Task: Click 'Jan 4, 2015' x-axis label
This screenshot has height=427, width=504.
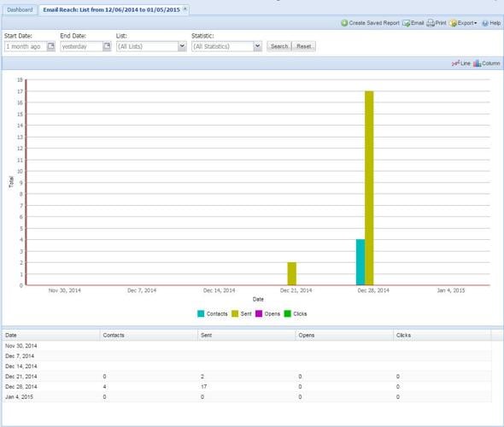Action: [451, 290]
